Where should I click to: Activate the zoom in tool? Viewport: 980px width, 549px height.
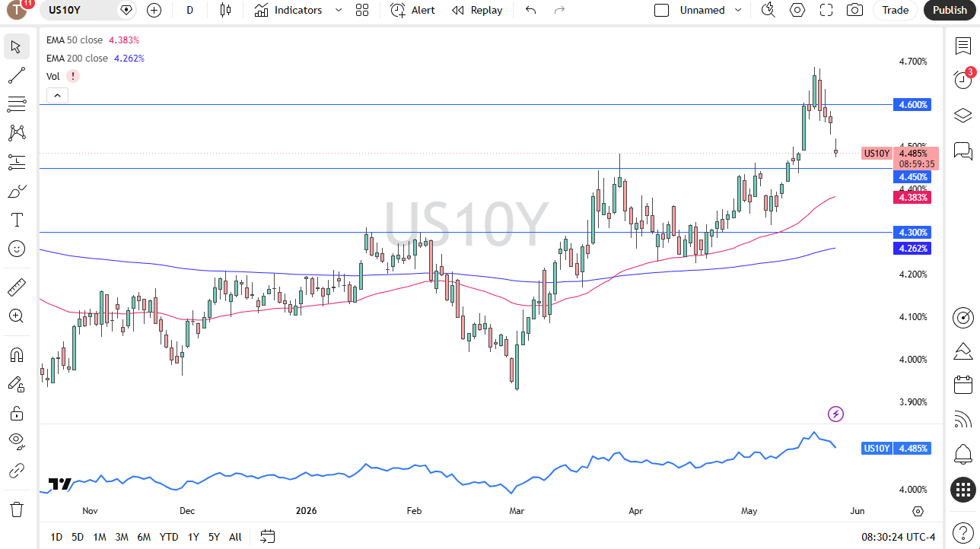click(17, 316)
